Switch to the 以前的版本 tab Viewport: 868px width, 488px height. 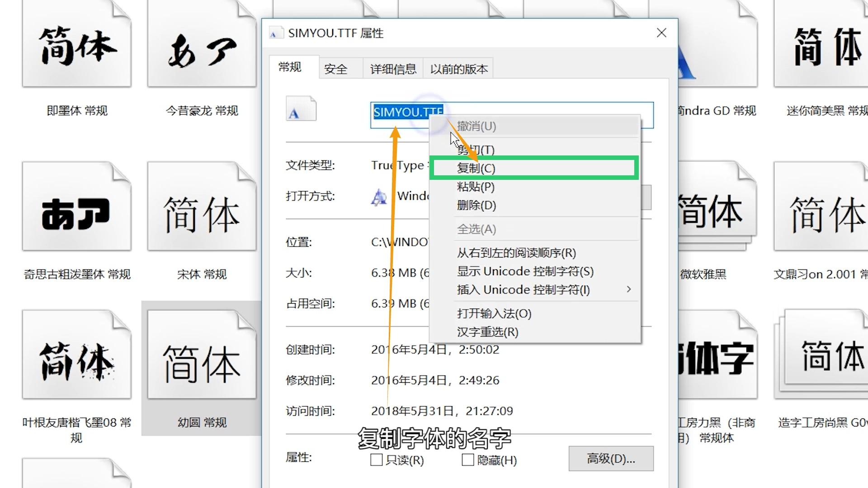(x=459, y=69)
